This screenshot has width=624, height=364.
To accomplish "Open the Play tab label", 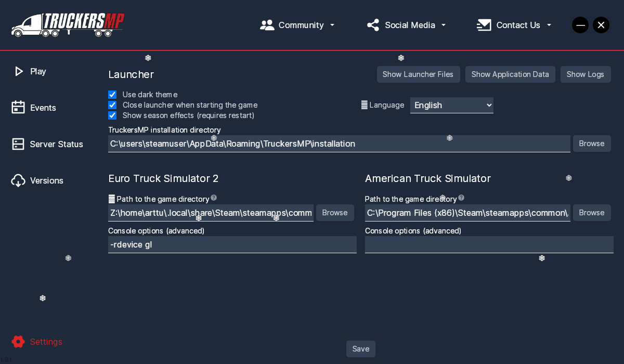I will tap(38, 71).
